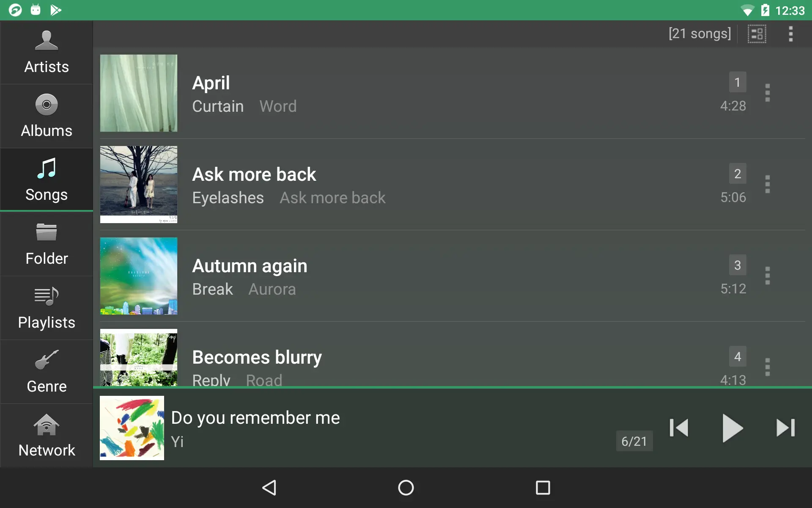
Task: Open the Albums section
Action: pyautogui.click(x=47, y=116)
